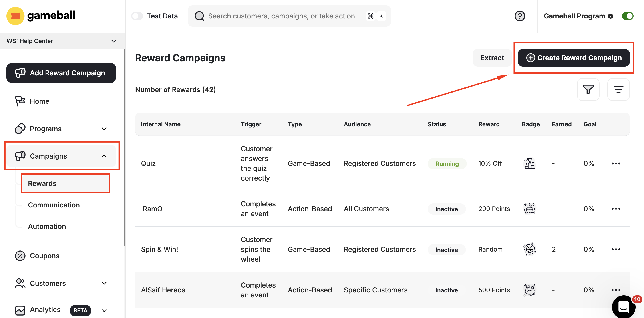
Task: Click the sort lines icon
Action: pyautogui.click(x=618, y=89)
